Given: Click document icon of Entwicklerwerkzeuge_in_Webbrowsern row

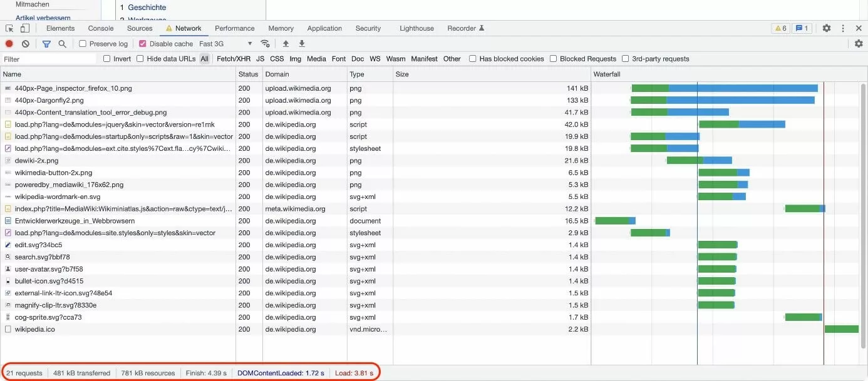Looking at the screenshot, I should pos(8,221).
